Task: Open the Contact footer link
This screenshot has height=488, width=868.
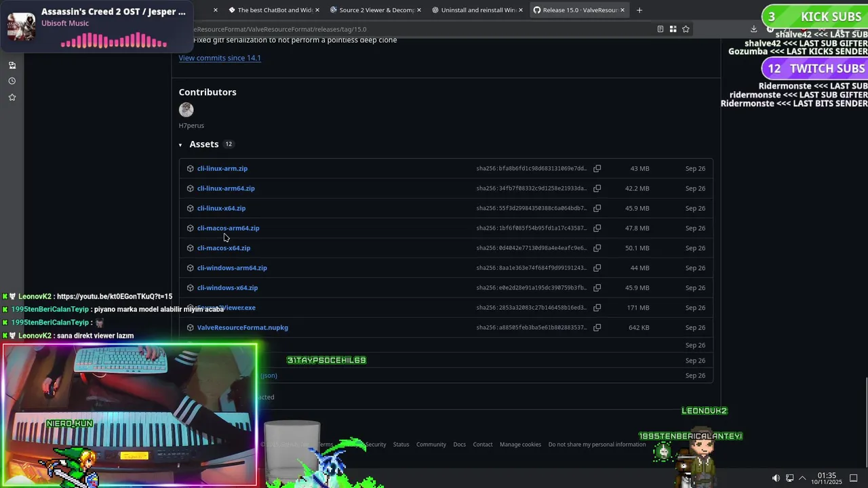Action: point(483,445)
